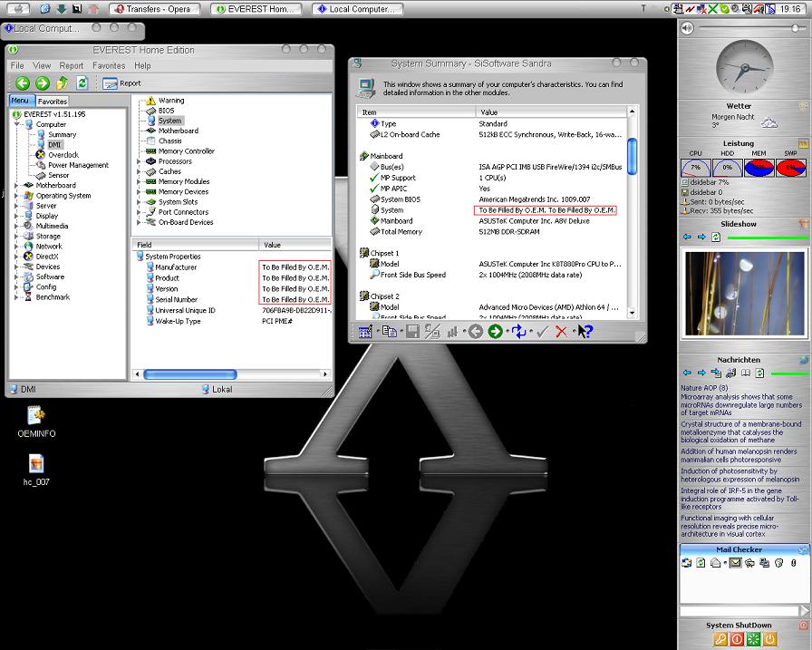Click the green forward arrow in Sandra toolbar
Viewport: 812px width, 650px height.
(495, 332)
